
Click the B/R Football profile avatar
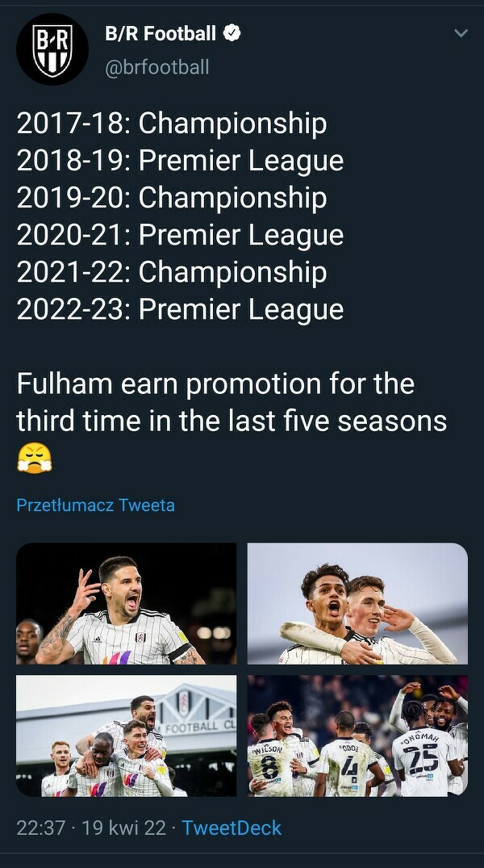(52, 49)
